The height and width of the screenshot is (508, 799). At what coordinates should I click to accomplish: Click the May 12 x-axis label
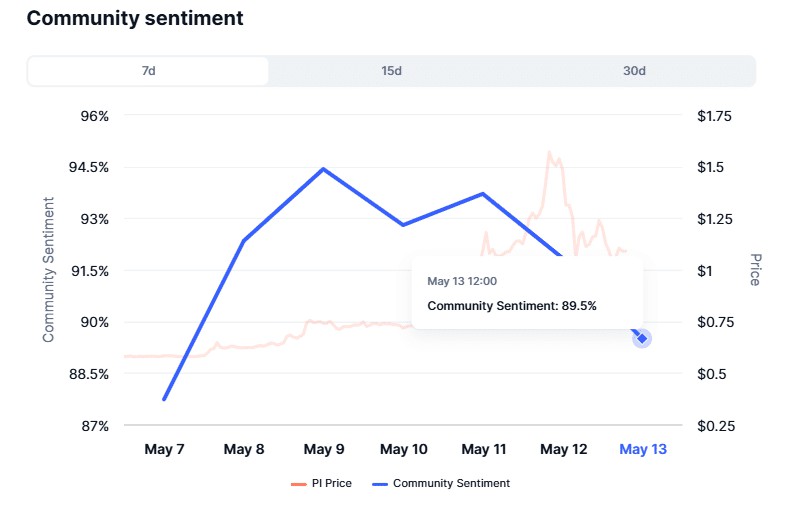pyautogui.click(x=564, y=449)
